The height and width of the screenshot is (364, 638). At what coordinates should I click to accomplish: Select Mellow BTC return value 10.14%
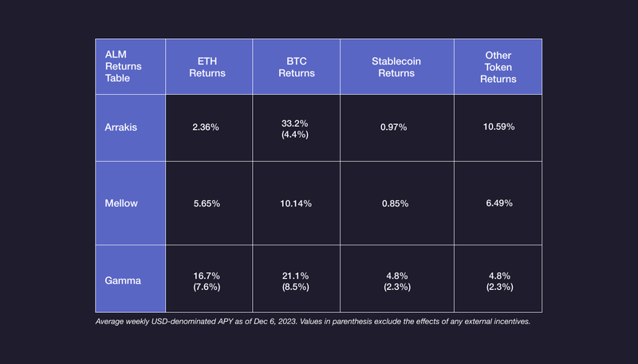[x=296, y=203]
